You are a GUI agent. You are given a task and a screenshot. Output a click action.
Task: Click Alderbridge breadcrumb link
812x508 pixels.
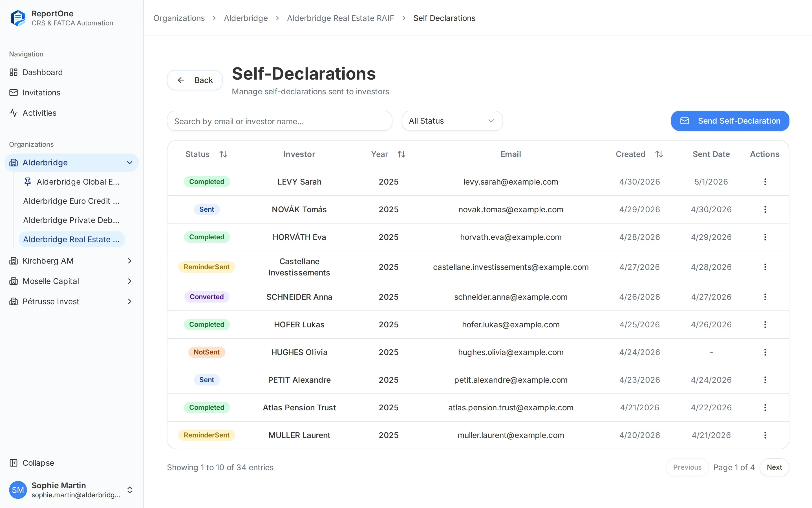pyautogui.click(x=246, y=18)
